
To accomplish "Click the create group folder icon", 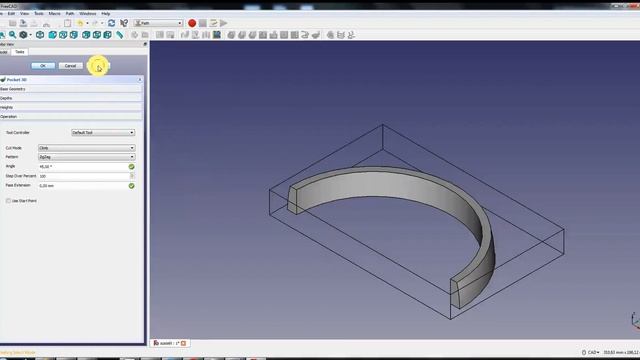I will coord(145,35).
